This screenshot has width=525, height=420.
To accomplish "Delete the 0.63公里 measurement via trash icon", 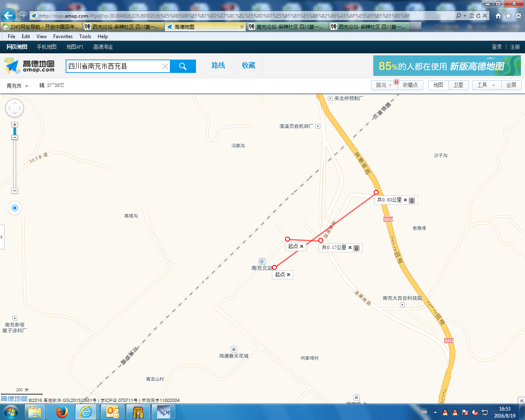I will (412, 200).
